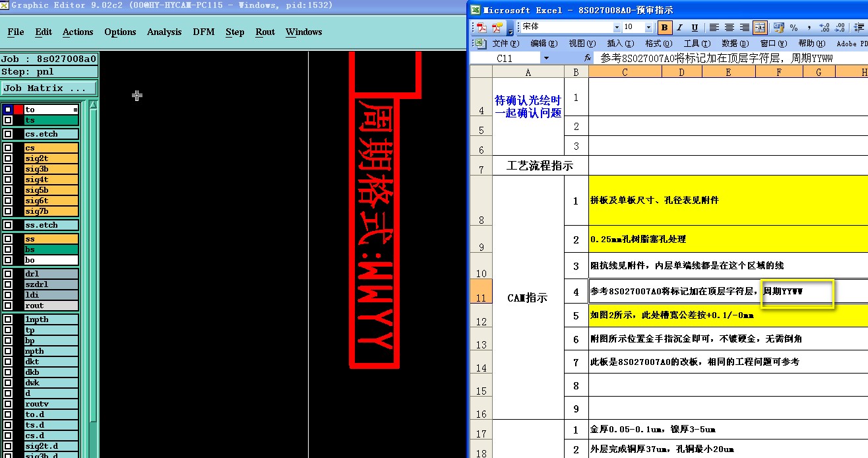Apply currency style in Excel toolbar

(x=779, y=28)
